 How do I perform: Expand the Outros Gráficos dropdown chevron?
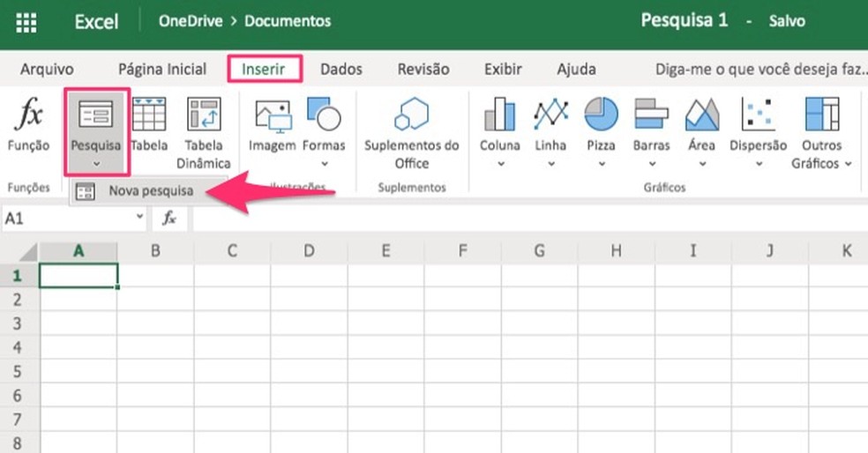(x=848, y=164)
